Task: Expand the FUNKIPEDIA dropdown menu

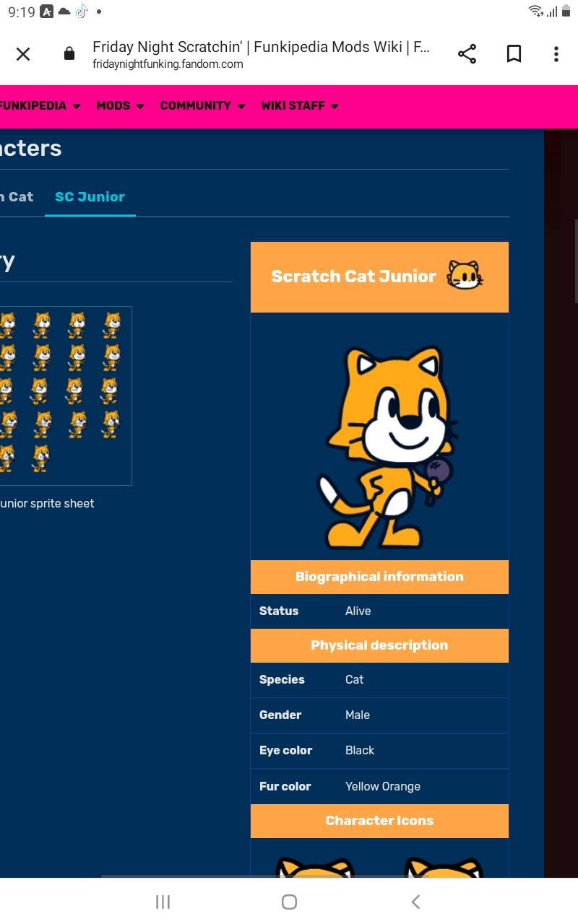Action: 40,105
